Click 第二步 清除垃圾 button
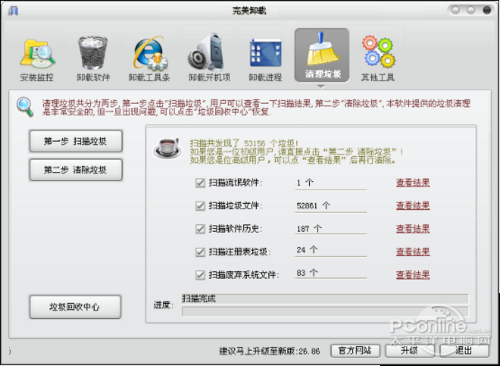The height and width of the screenshot is (366, 500). (76, 170)
